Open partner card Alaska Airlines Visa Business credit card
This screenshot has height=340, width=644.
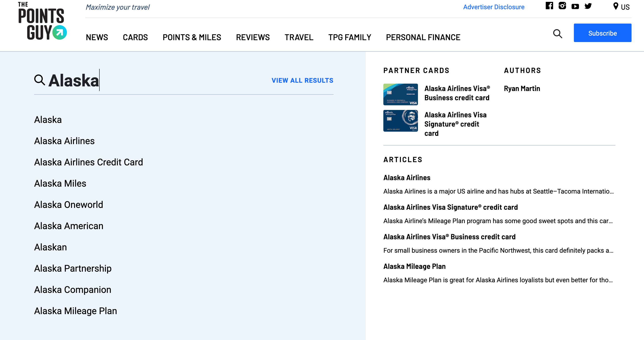coord(457,93)
